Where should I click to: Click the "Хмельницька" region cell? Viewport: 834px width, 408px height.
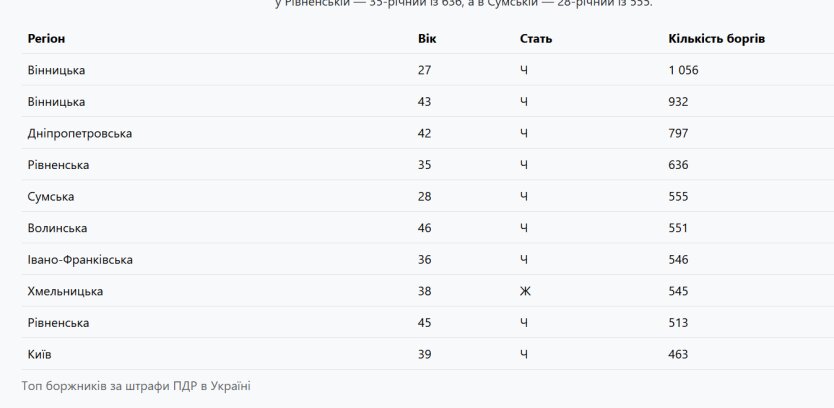tap(65, 291)
